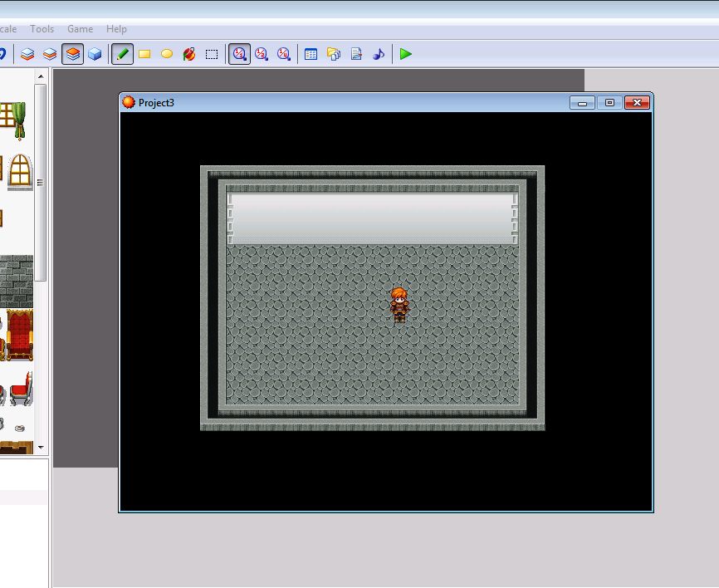Viewport: 719px width, 588px height.
Task: Switch to the Events layer cube icon
Action: point(95,54)
